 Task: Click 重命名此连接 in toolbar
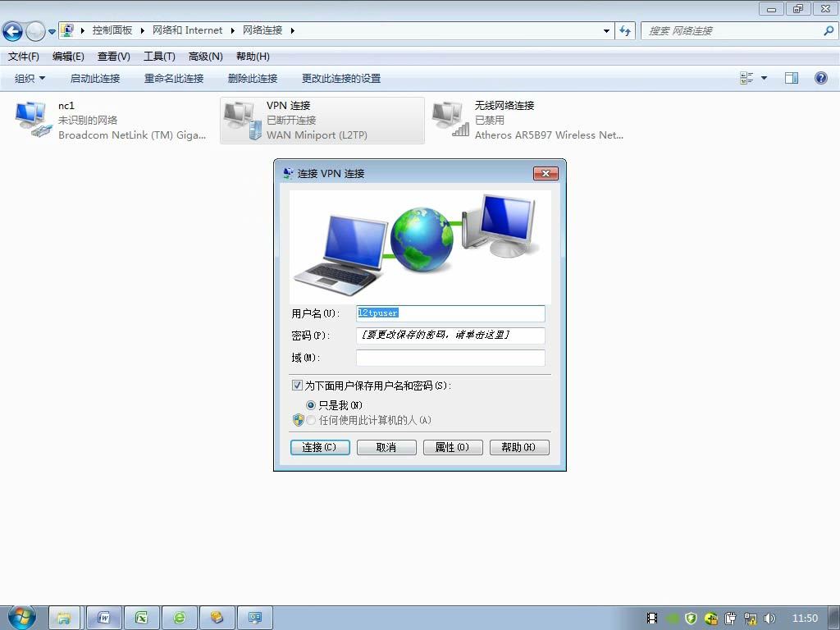click(174, 78)
